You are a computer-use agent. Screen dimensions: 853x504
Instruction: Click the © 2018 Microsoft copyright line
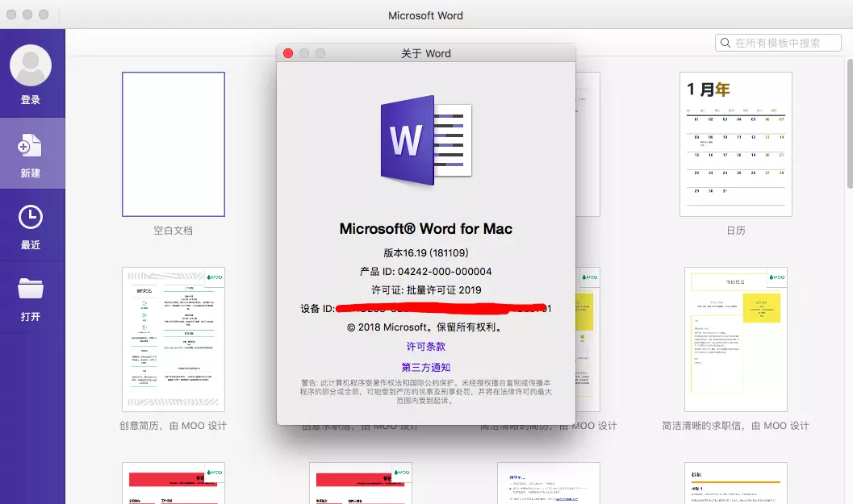(426, 327)
